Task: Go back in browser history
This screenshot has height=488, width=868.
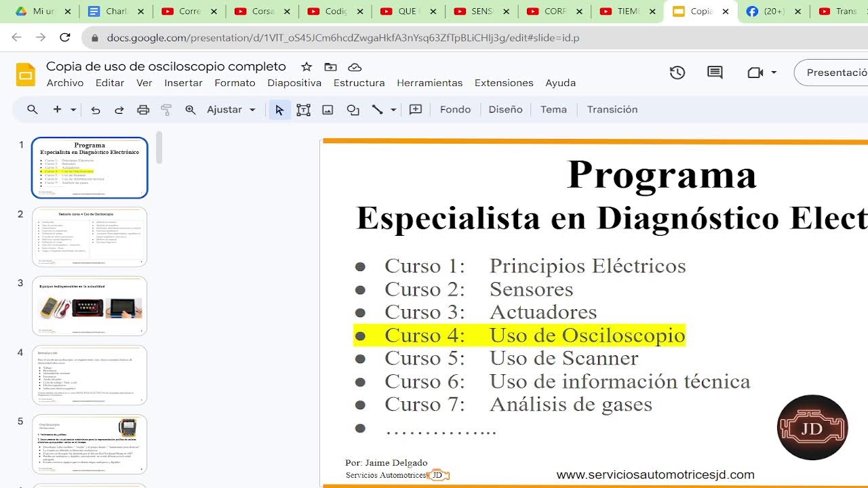Action: coord(16,38)
